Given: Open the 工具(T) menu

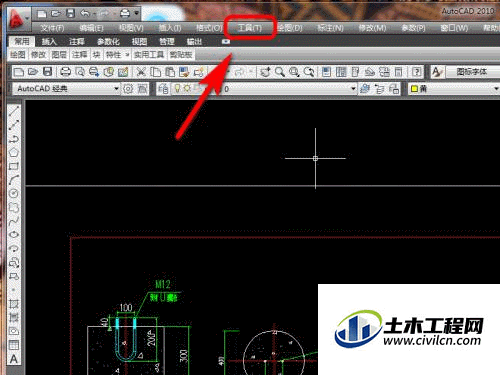Looking at the screenshot, I should click(250, 28).
